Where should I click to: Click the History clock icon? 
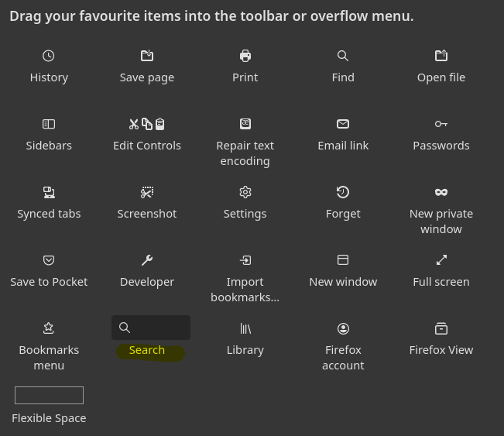[49, 56]
